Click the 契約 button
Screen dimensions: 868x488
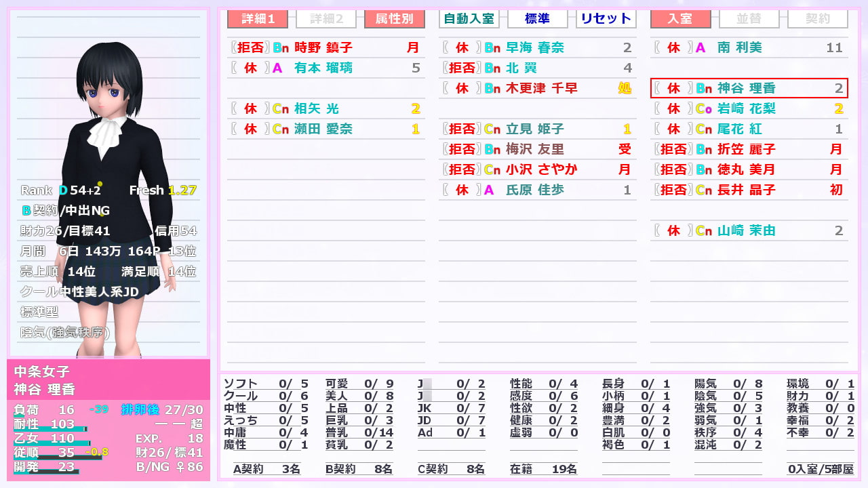pos(817,18)
